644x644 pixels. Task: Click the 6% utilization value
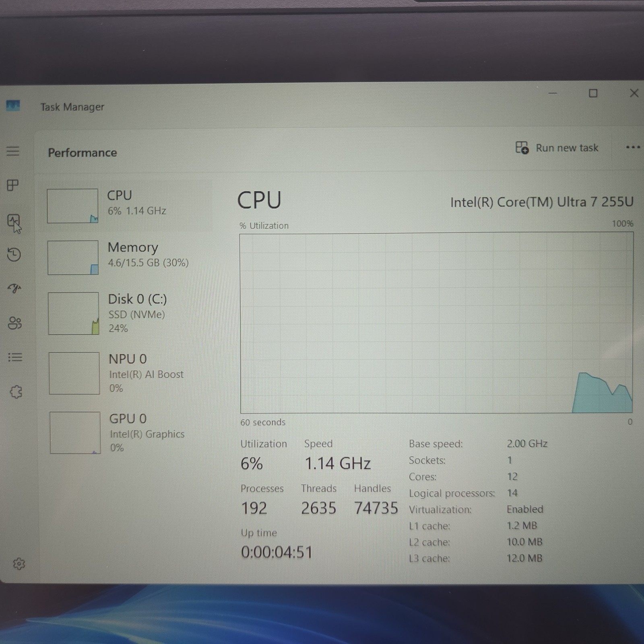click(x=252, y=464)
